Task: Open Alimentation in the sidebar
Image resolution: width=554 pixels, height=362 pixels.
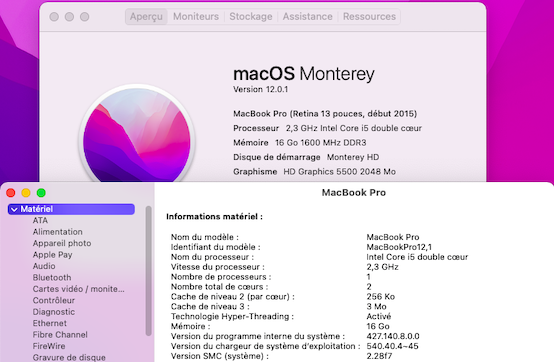Action: click(58, 232)
